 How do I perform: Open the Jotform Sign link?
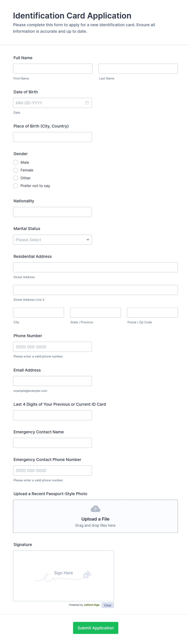91,605
